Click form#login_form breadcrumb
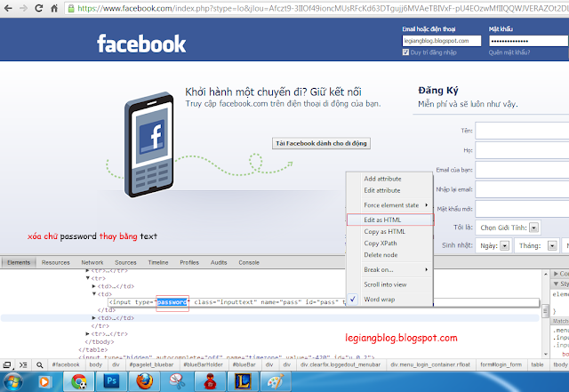This screenshot has height=392, width=569. click(501, 364)
